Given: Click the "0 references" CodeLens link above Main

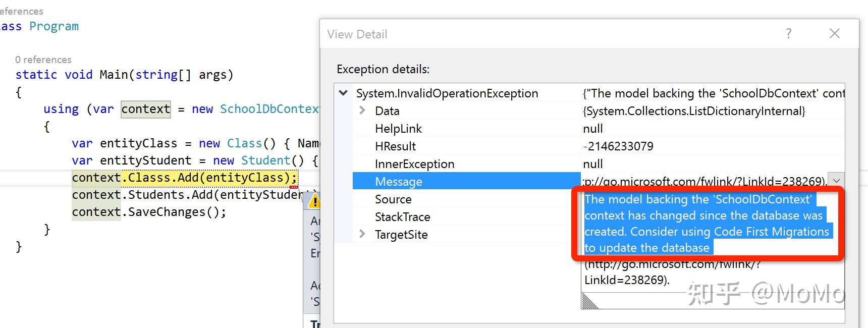Looking at the screenshot, I should click(x=43, y=60).
